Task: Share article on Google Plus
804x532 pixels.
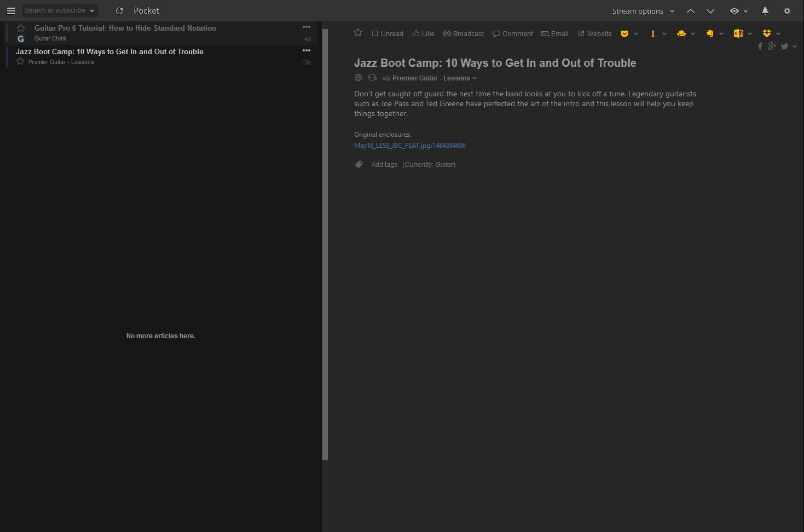Action: click(772, 46)
